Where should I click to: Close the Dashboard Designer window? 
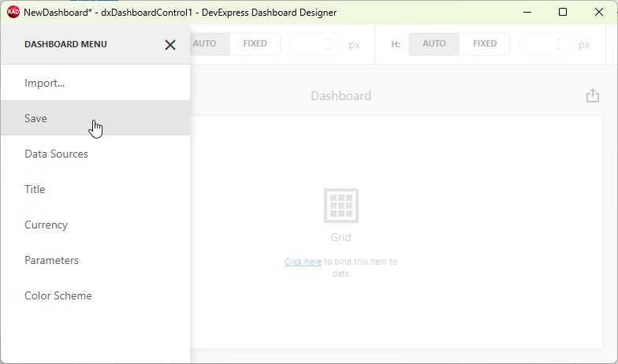click(x=599, y=13)
